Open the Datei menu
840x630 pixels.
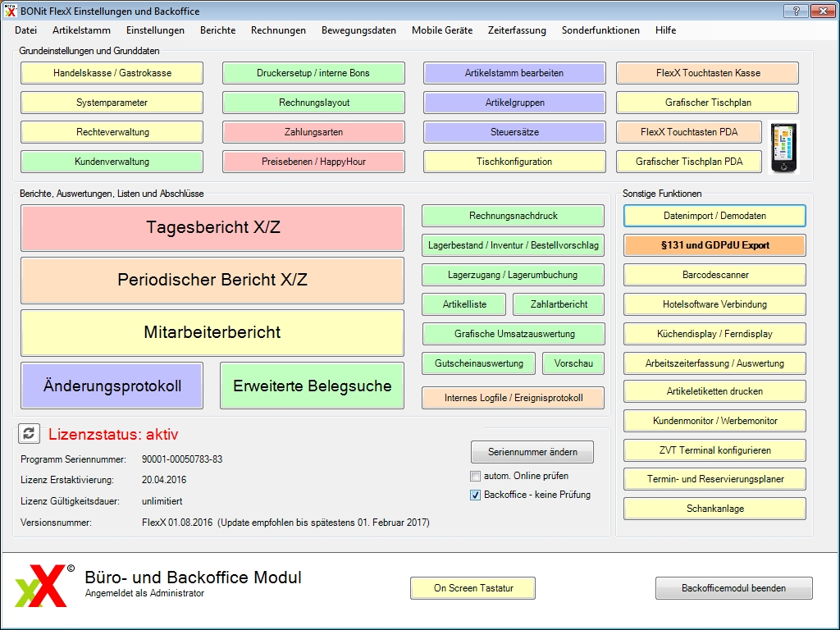click(x=26, y=30)
